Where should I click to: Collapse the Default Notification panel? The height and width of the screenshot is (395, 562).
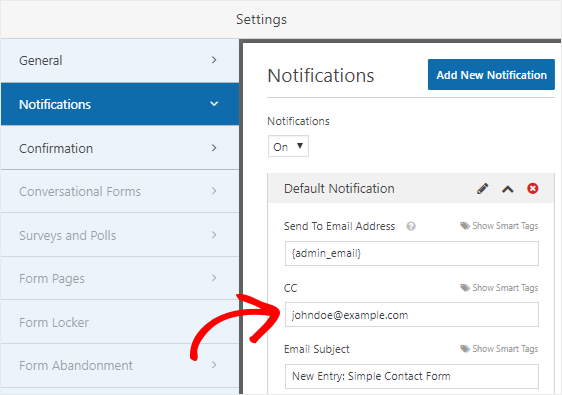[x=508, y=189]
